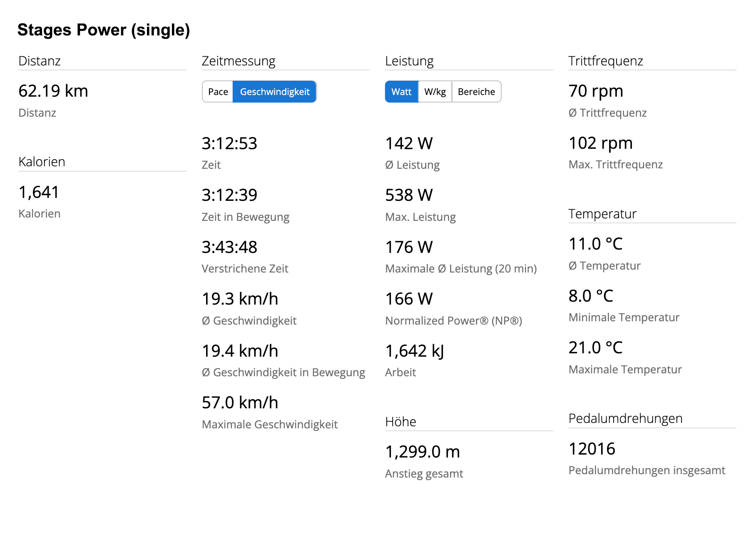
Task: Click the 62.19 km distance value
Action: (53, 91)
